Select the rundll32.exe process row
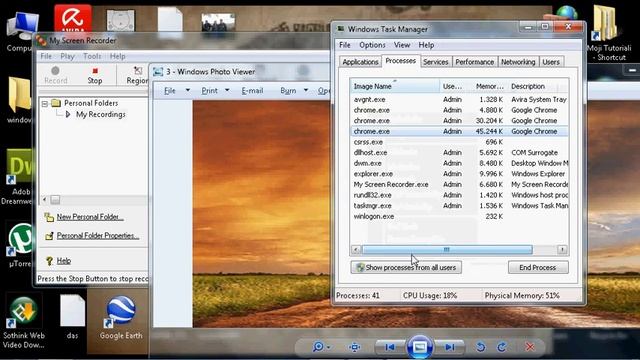Viewport: 640px width, 360px height. pos(459,195)
